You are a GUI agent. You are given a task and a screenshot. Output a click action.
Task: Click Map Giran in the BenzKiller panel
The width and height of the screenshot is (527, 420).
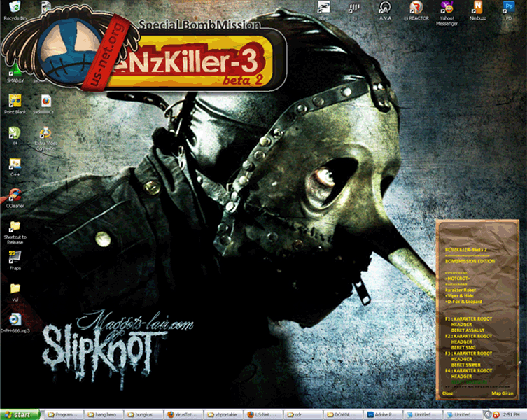pos(503,393)
